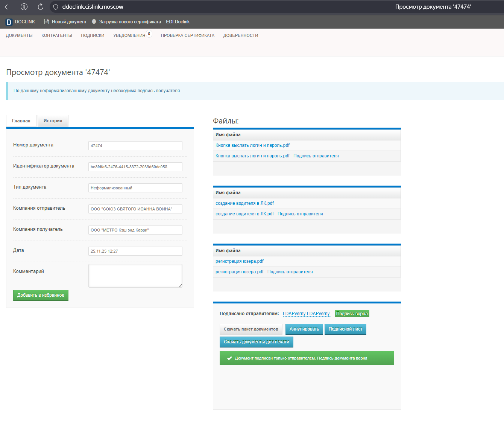
Task: Open Новый документ from top bar
Action: [x=69, y=22]
